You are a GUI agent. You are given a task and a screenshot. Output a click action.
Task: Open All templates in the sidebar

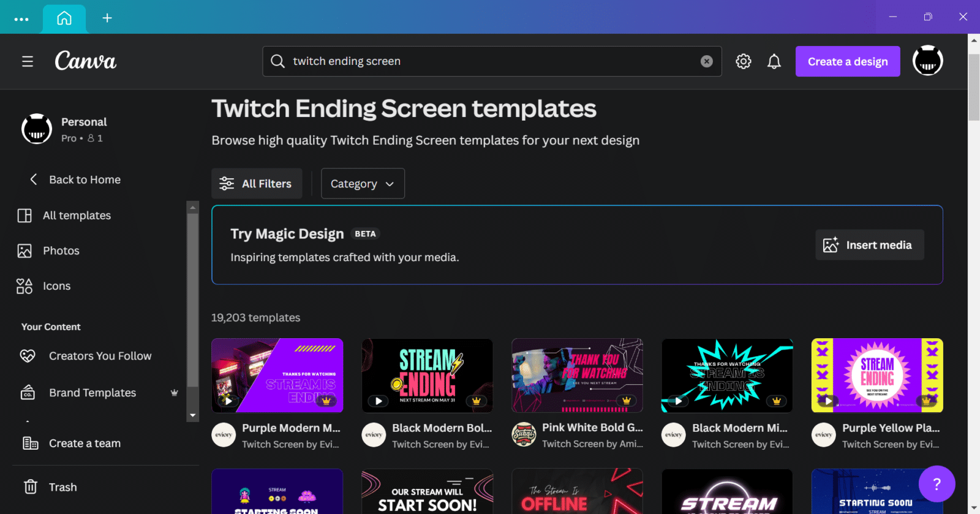[65, 216]
